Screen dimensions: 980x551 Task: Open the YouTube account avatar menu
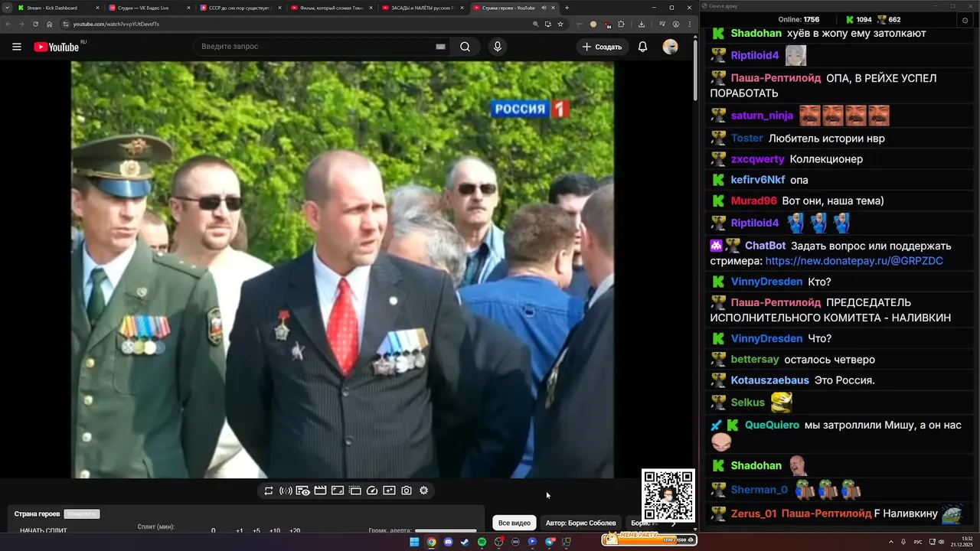point(670,47)
